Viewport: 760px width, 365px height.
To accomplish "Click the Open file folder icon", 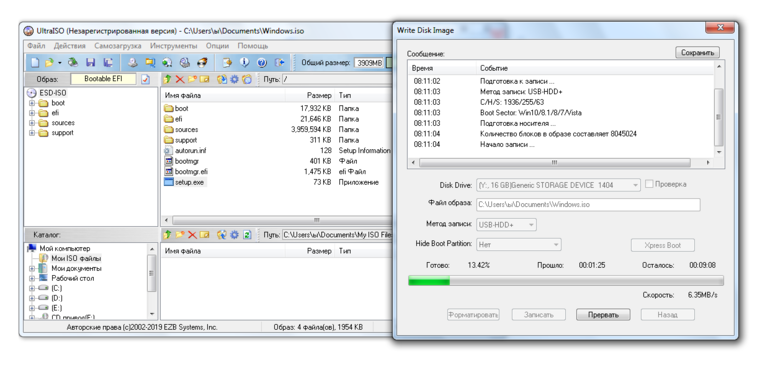I will click(49, 63).
